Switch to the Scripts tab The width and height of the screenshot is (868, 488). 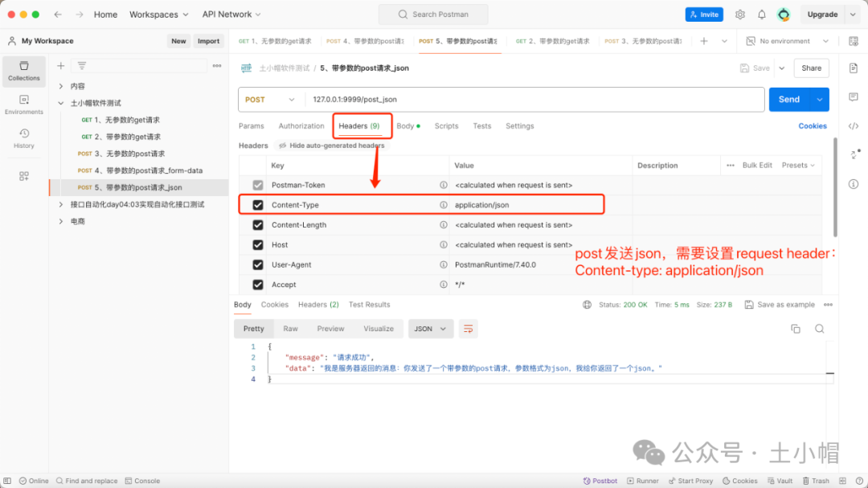[x=446, y=126]
